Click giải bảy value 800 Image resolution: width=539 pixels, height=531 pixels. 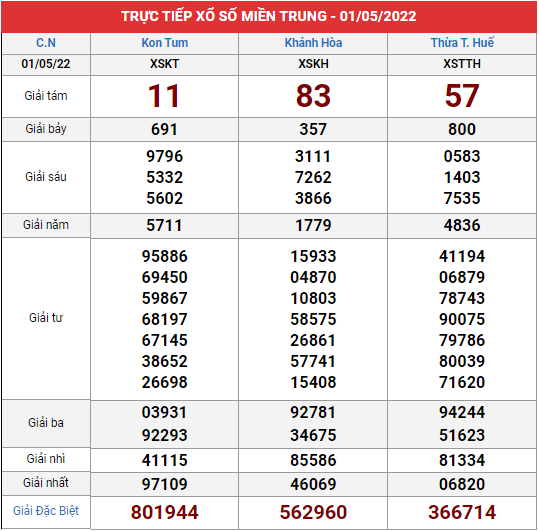[462, 130]
